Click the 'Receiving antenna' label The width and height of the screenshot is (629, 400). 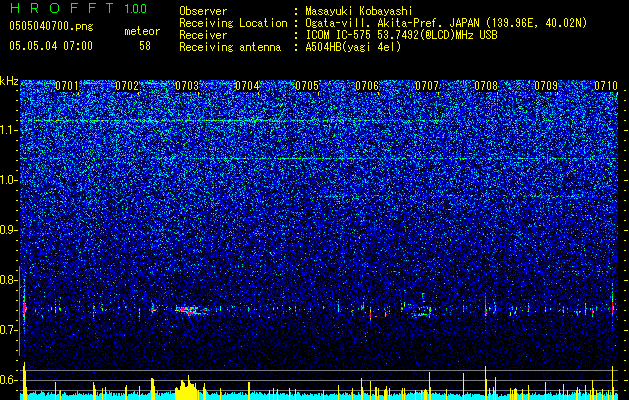point(230,47)
